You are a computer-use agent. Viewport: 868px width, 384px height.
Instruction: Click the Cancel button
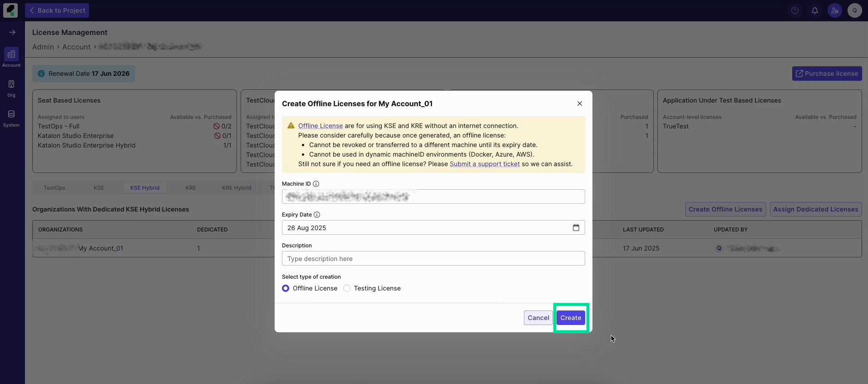click(x=538, y=318)
